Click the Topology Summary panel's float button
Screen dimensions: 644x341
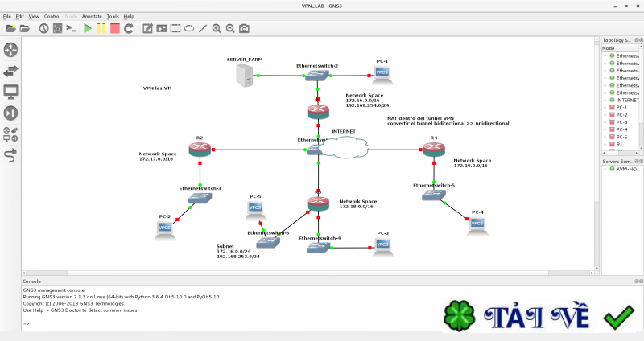point(637,40)
